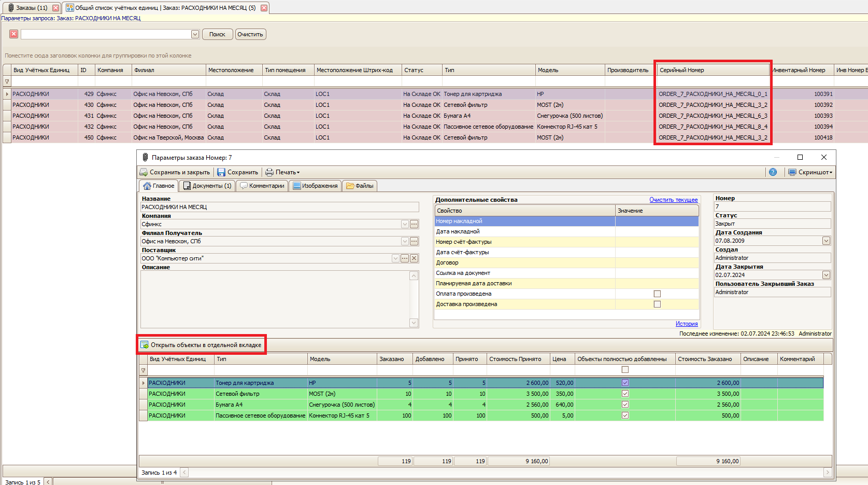Open the Компания ellipsis browse button
The height and width of the screenshot is (485, 868).
414,224
